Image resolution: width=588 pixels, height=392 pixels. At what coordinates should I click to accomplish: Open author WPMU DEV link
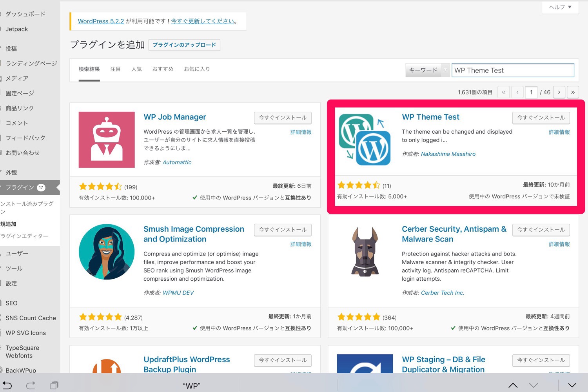(x=178, y=293)
